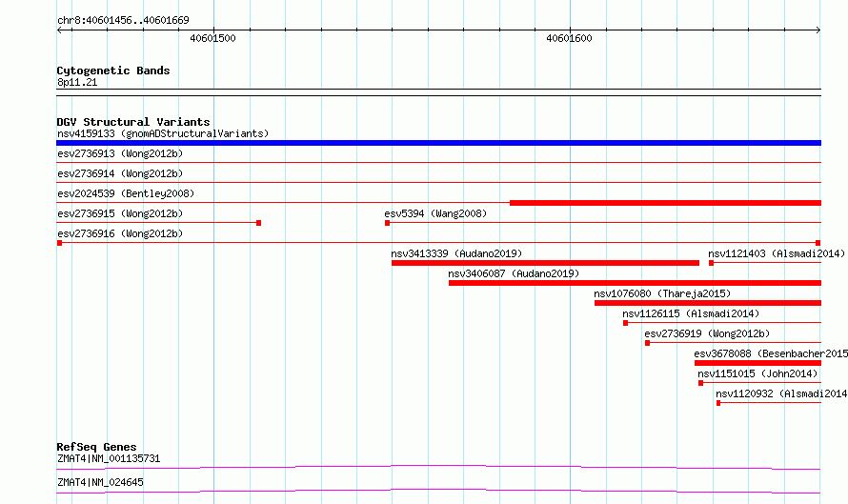Image resolution: width=848 pixels, height=504 pixels.
Task: Click the start marker of nsv1120932
Action: (718, 403)
